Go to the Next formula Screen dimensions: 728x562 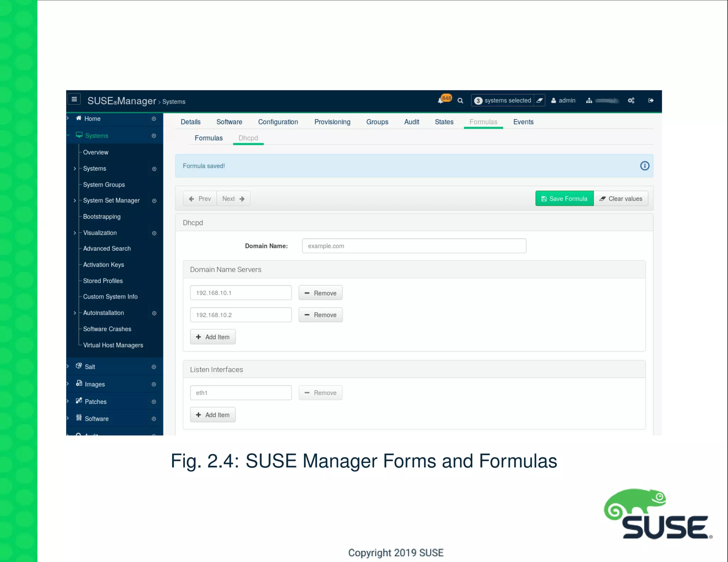(x=234, y=199)
